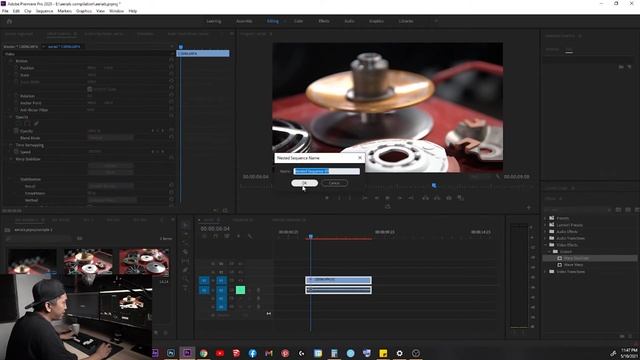Image resolution: width=640 pixels, height=360 pixels.
Task: Close the Nested Sequence Name dialog with X
Action: pos(360,158)
